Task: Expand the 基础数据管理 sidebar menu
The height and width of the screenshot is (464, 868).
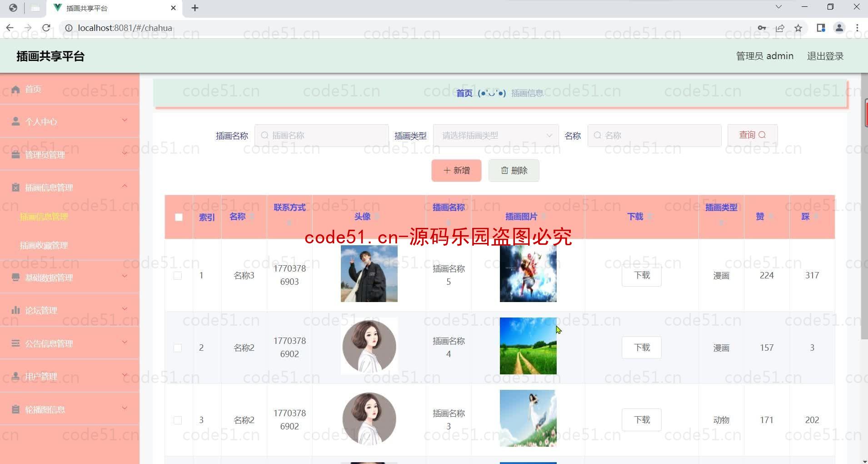Action: [125, 276]
